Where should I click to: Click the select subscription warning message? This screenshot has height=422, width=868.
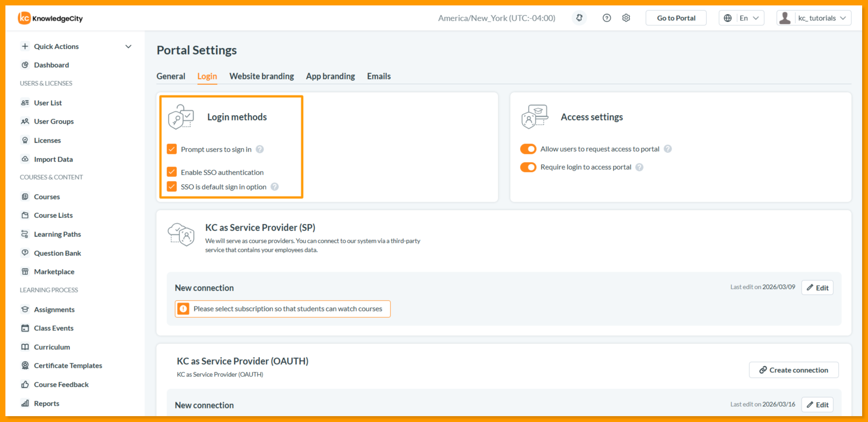(x=283, y=309)
